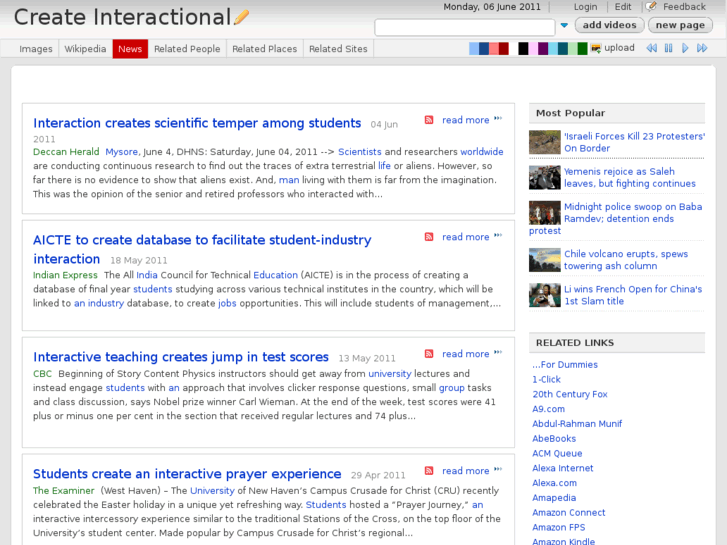Expand the search box dropdown arrow

click(x=564, y=26)
